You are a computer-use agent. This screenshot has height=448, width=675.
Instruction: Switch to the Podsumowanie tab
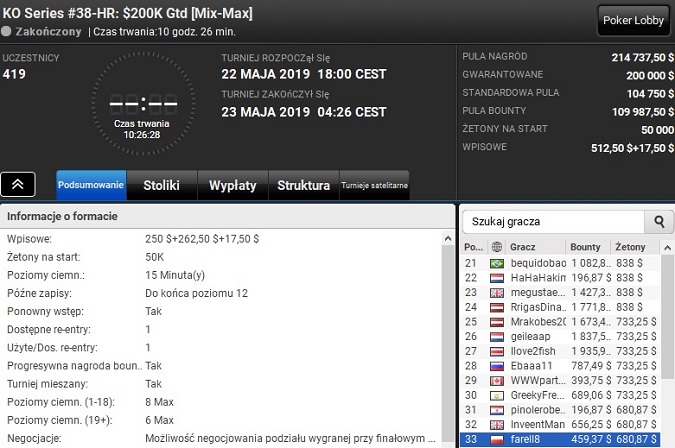tap(91, 185)
